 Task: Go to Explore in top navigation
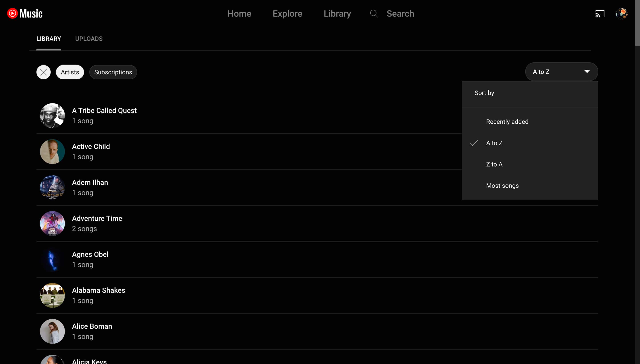pyautogui.click(x=287, y=14)
